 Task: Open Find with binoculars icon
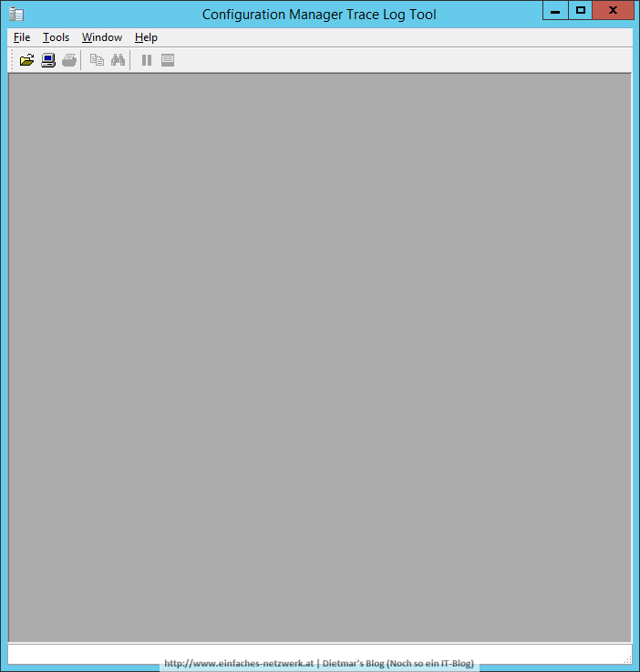[118, 60]
